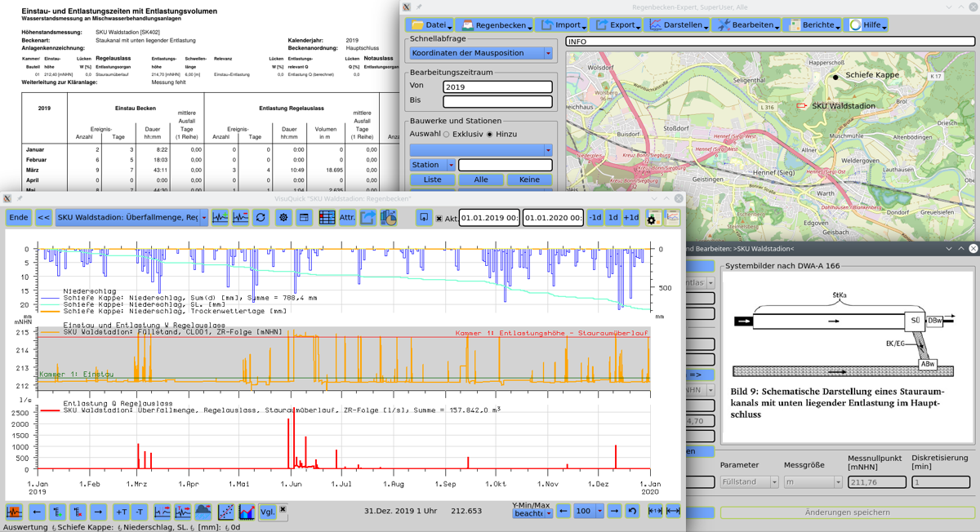Click the Von date input field
The height and width of the screenshot is (532, 980).
[497, 86]
